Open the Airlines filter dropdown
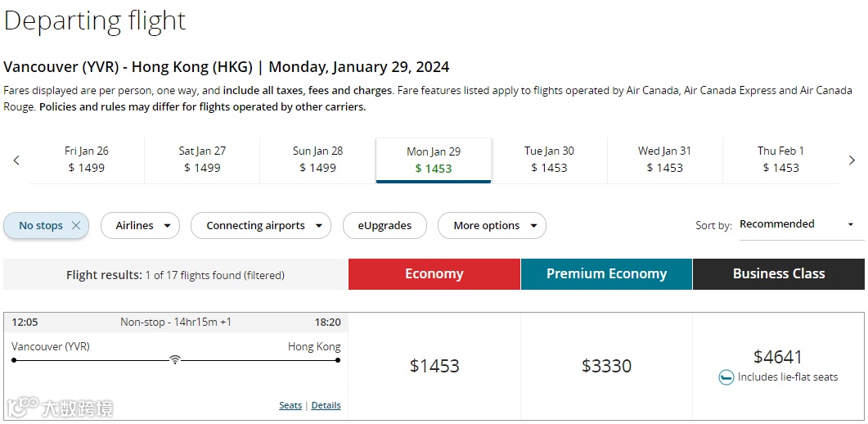 click(140, 226)
